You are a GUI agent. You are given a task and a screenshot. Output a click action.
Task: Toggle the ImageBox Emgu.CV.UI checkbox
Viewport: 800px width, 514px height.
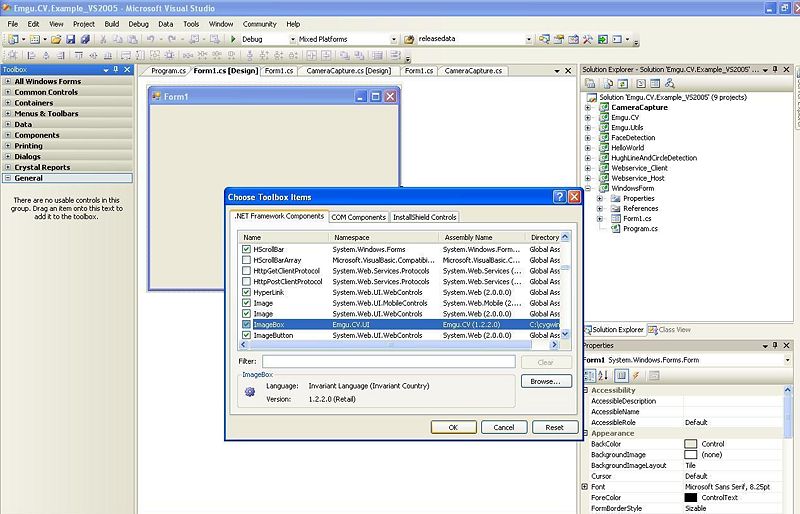[x=246, y=324]
